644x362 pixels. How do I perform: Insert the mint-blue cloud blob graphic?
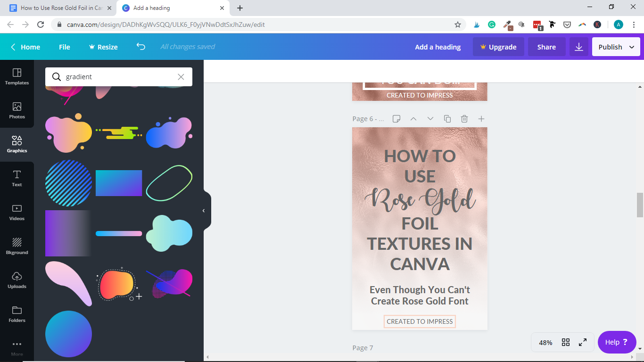pos(169,233)
